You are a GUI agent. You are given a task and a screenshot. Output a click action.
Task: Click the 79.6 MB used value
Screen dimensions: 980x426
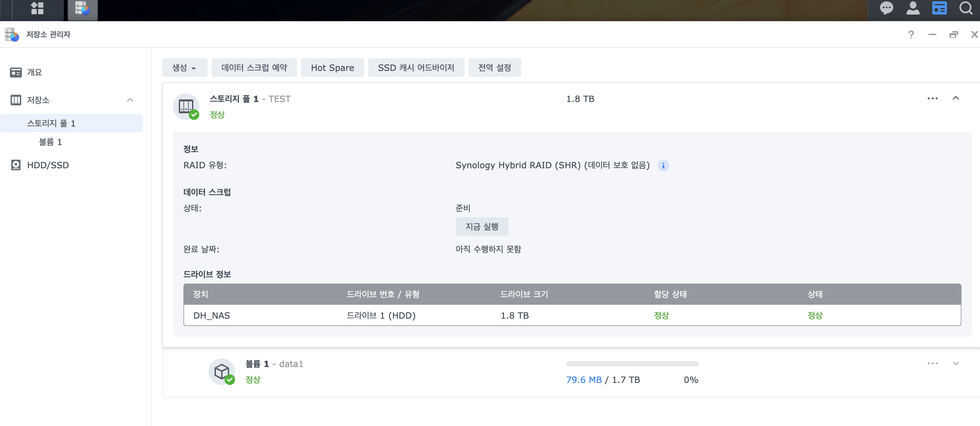point(584,380)
